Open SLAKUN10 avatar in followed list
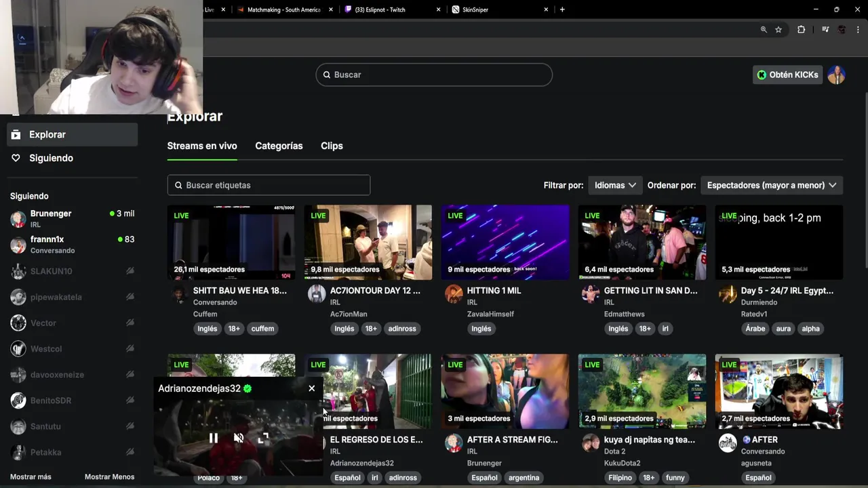Image resolution: width=868 pixels, height=488 pixels. point(18,271)
